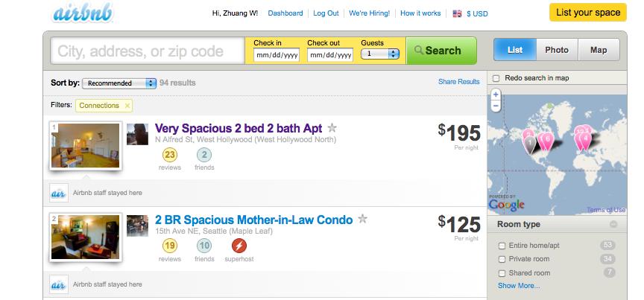Star the Very Spacious 2 bed listing

point(332,128)
